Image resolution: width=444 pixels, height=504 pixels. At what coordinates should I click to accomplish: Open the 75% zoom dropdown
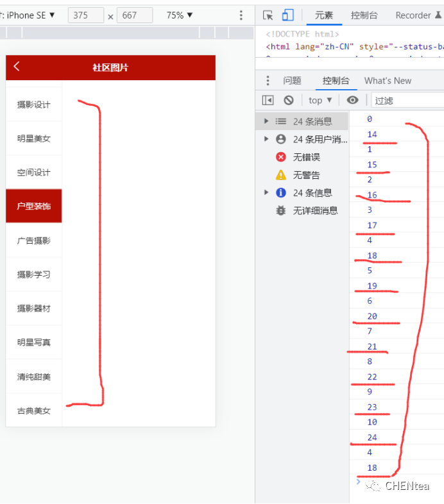179,15
